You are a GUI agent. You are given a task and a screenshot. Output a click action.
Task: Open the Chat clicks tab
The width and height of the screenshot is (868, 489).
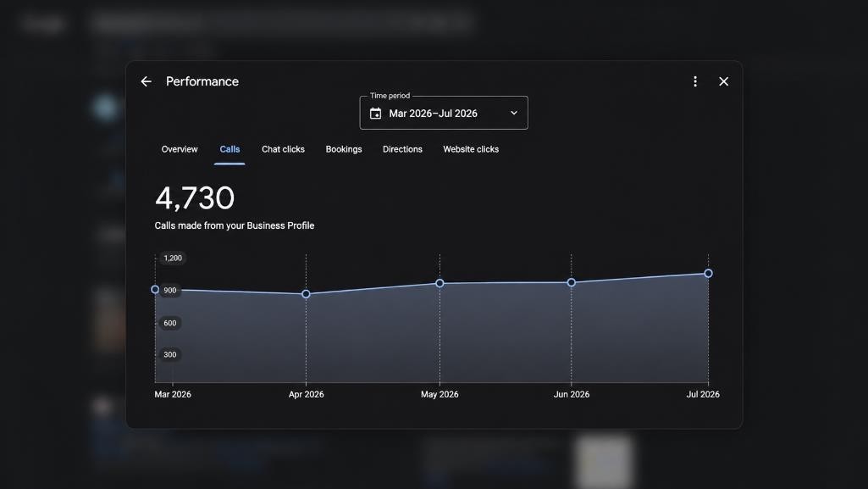283,149
